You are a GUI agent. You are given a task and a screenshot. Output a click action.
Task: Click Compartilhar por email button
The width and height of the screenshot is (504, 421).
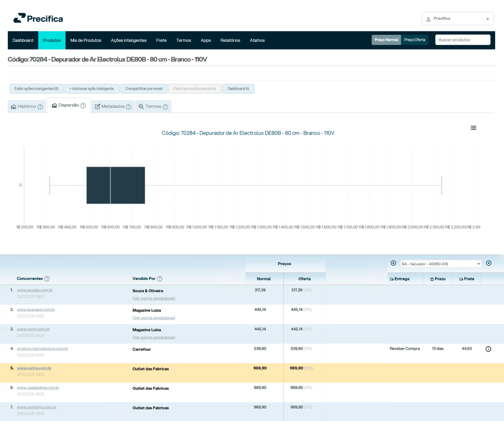[x=143, y=89]
